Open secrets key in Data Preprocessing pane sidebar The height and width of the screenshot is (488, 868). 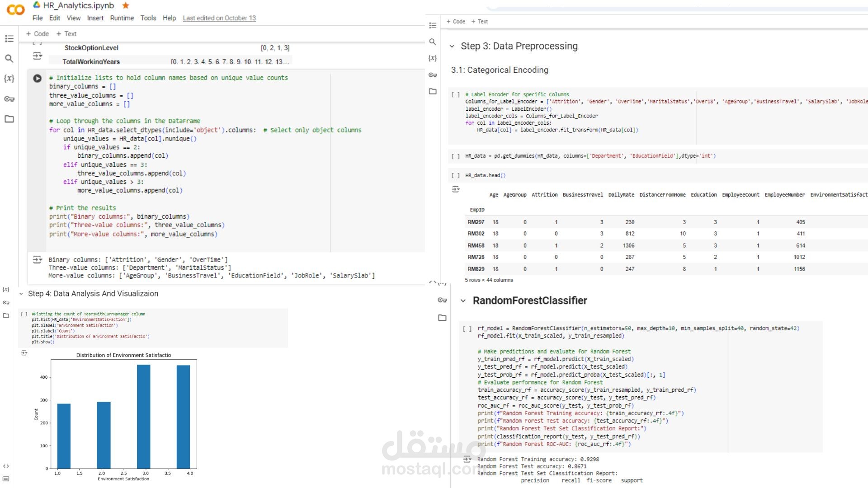pos(433,75)
